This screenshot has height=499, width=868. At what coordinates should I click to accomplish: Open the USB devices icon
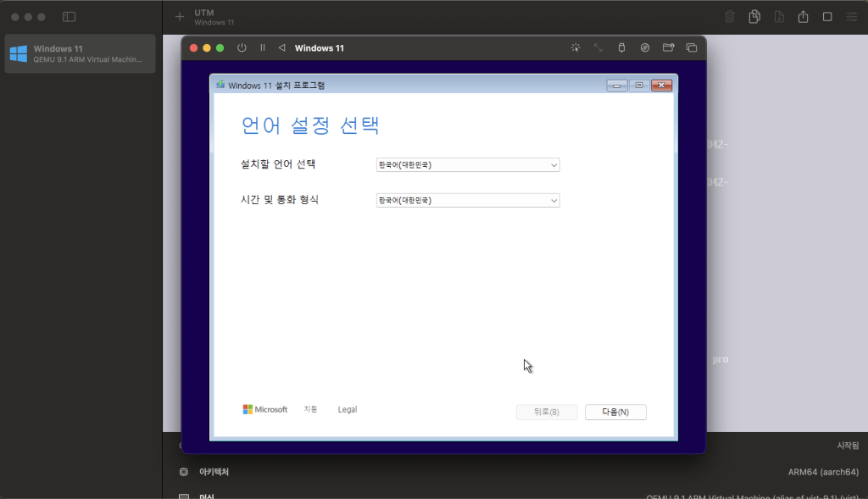(x=621, y=47)
